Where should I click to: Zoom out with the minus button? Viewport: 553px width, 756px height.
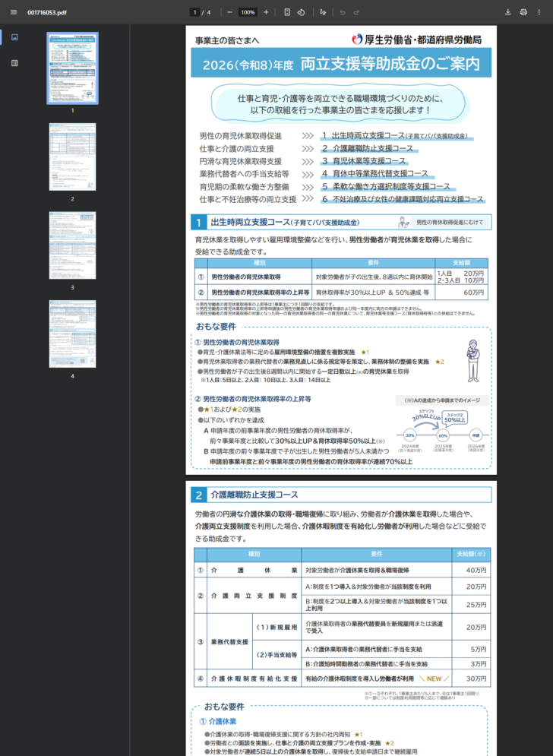229,12
